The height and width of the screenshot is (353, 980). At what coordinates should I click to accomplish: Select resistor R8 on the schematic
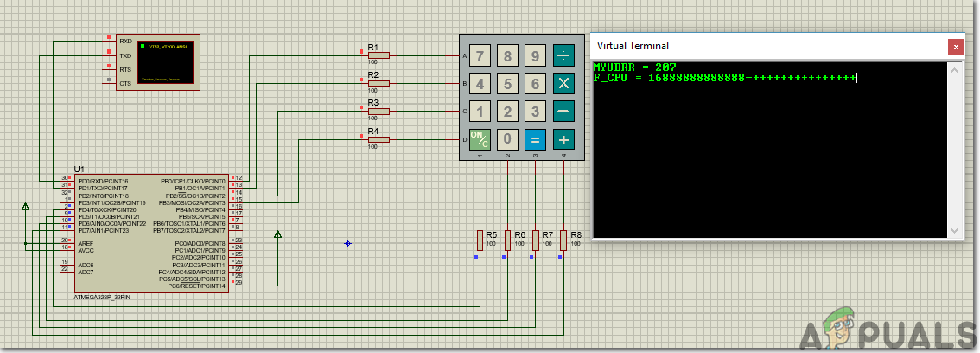tap(563, 241)
